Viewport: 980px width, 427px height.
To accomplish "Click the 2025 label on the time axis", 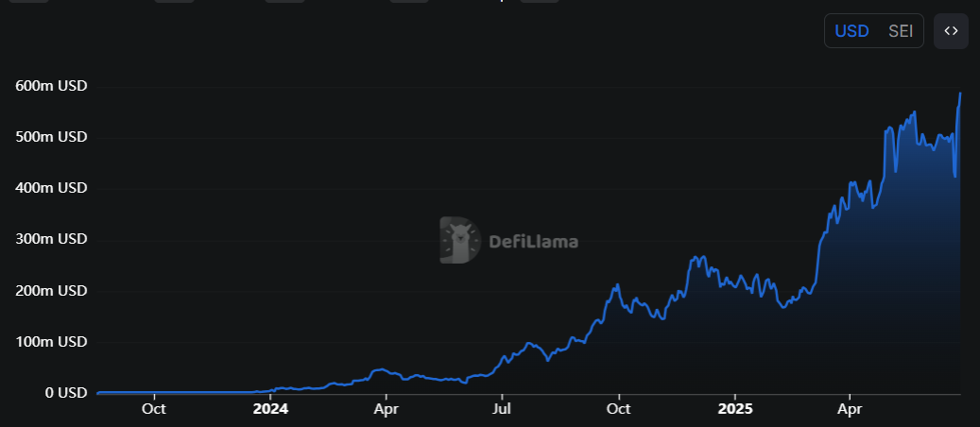I will tap(734, 409).
